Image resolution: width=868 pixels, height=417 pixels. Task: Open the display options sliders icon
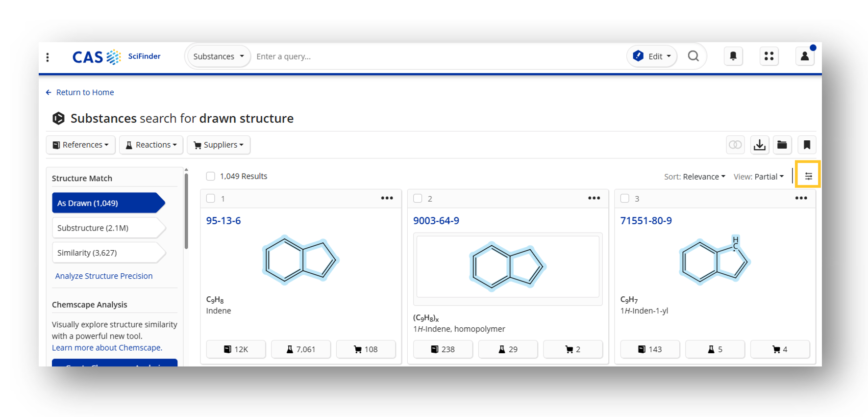coord(808,176)
